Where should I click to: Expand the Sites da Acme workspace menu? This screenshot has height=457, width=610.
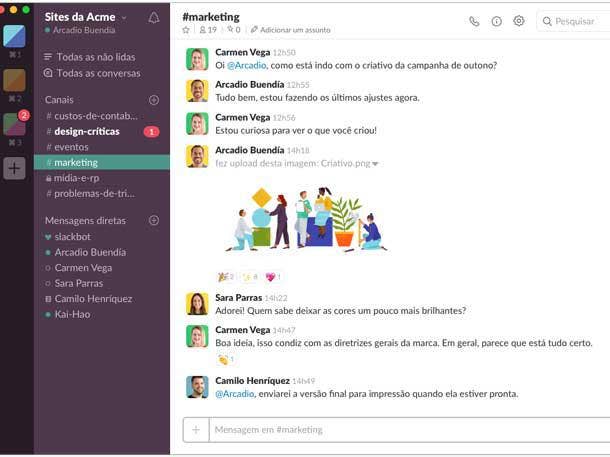[x=86, y=17]
